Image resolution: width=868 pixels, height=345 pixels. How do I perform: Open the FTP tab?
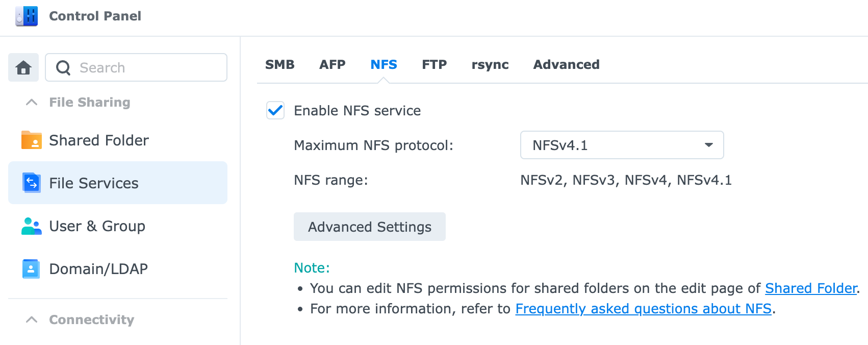[434, 65]
